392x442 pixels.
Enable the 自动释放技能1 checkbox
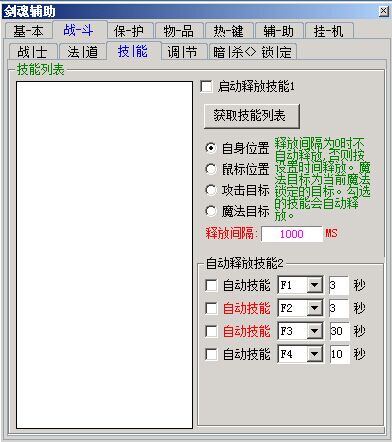click(207, 87)
